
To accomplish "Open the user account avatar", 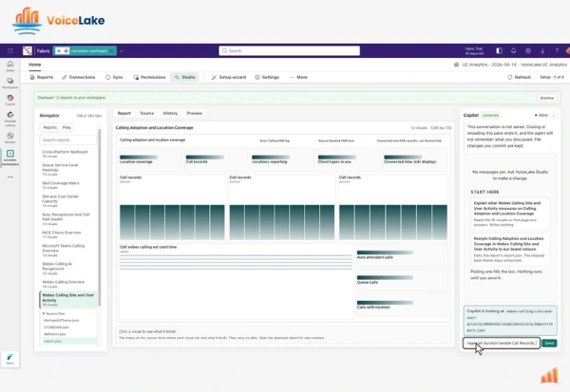I will [568, 51].
